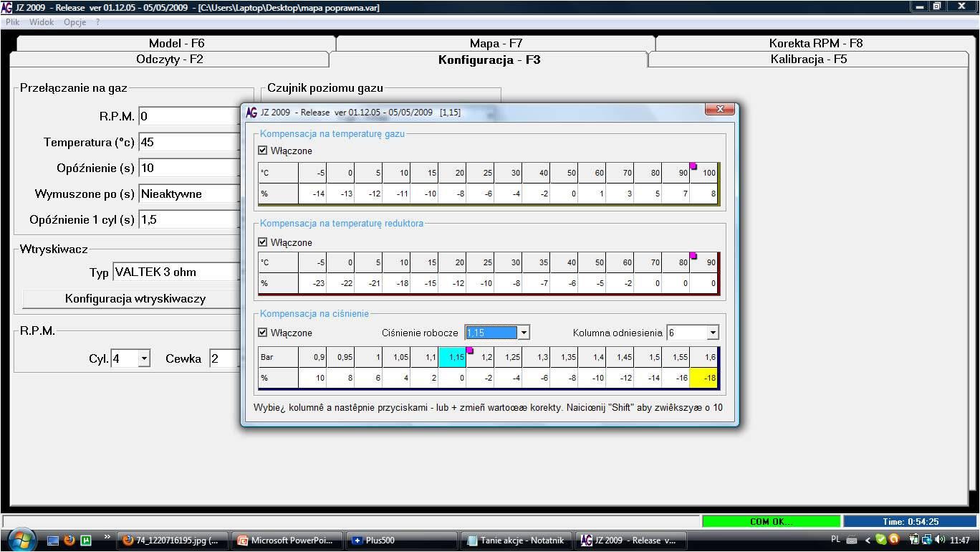Click the power icon left of the network tray icon
The image size is (980, 552).
(x=916, y=541)
